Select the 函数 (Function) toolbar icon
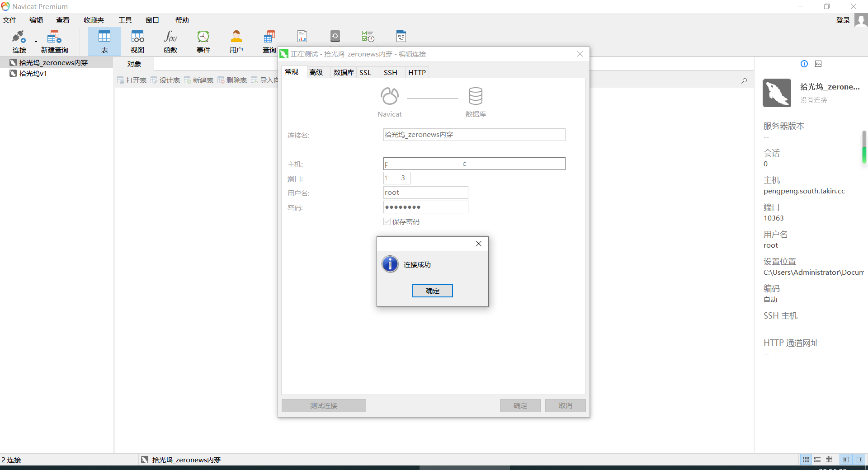 click(x=170, y=41)
